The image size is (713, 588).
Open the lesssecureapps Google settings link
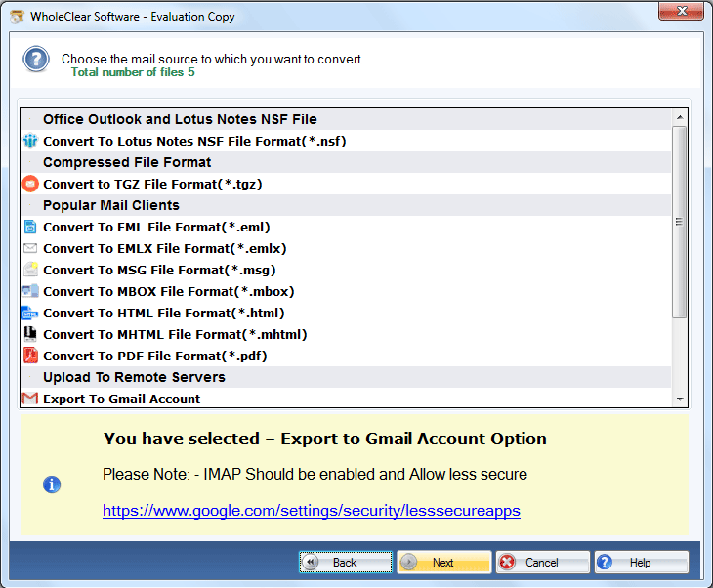(312, 511)
